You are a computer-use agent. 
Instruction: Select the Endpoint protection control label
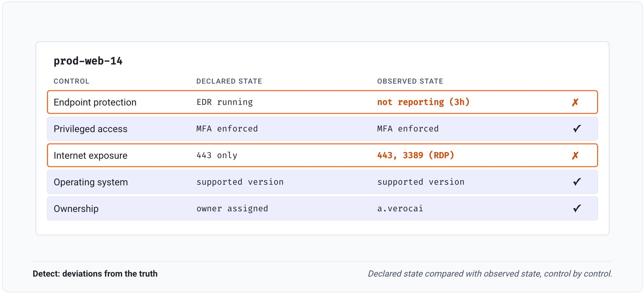coord(95,102)
